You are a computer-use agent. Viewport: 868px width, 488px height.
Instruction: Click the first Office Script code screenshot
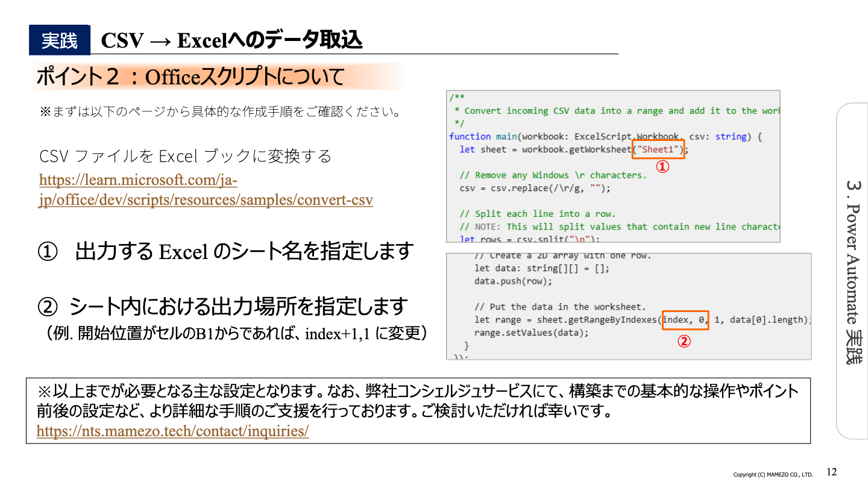[614, 166]
